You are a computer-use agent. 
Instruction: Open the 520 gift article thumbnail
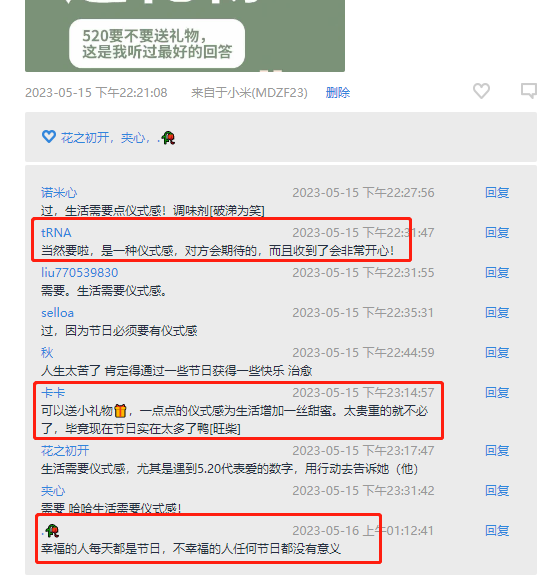pyautogui.click(x=185, y=36)
